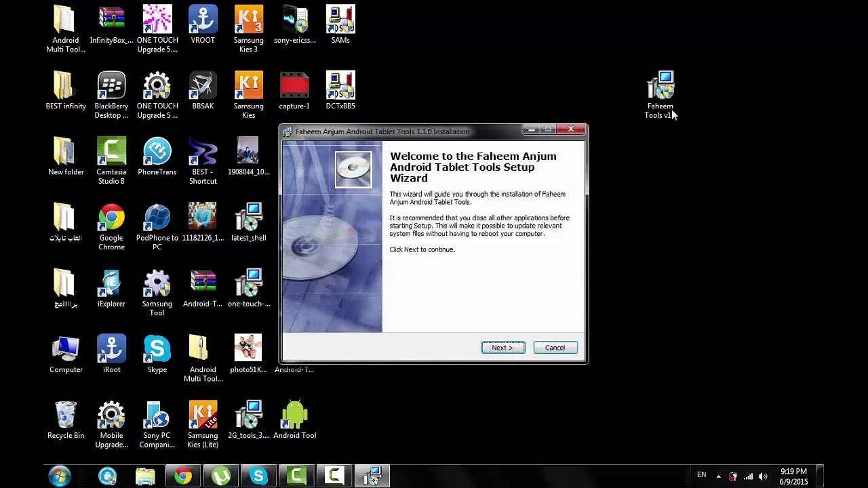Select the PodPhone to PC shortcut
868x488 pixels.
(x=157, y=226)
